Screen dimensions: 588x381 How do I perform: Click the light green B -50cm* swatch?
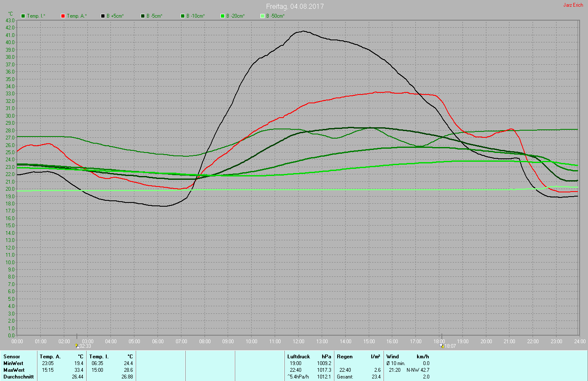coord(262,16)
